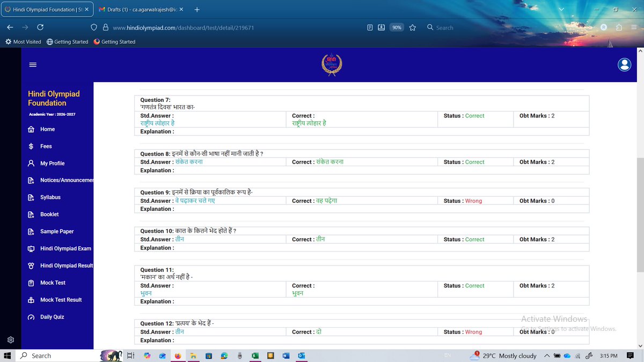Click the 3:15 PM taskbar clock

(609, 356)
